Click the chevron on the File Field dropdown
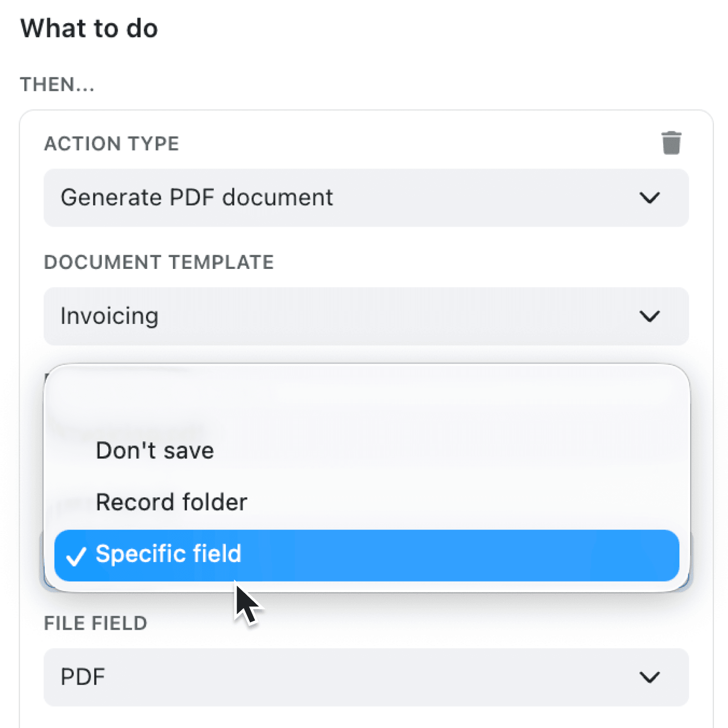 [x=650, y=677]
